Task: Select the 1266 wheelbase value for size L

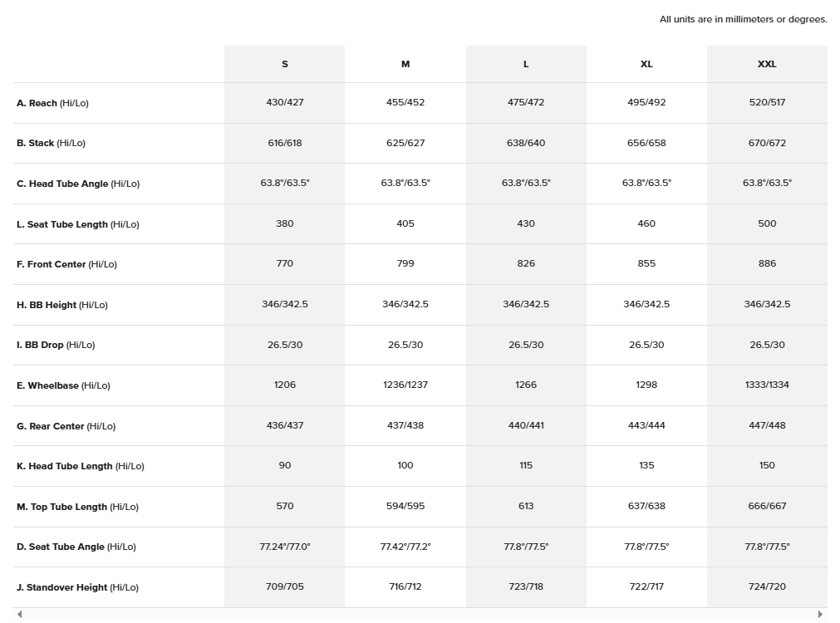Action: coord(526,385)
